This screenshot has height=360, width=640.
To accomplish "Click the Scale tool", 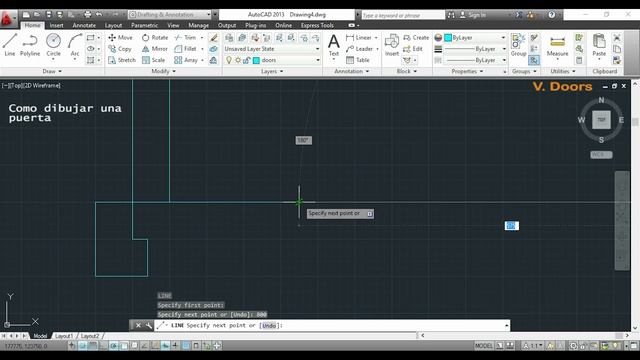I will (153, 60).
